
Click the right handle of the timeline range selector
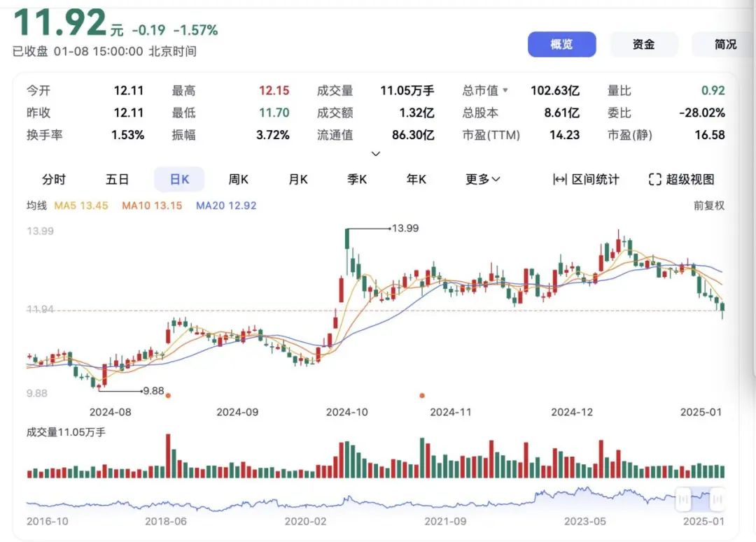[717, 499]
